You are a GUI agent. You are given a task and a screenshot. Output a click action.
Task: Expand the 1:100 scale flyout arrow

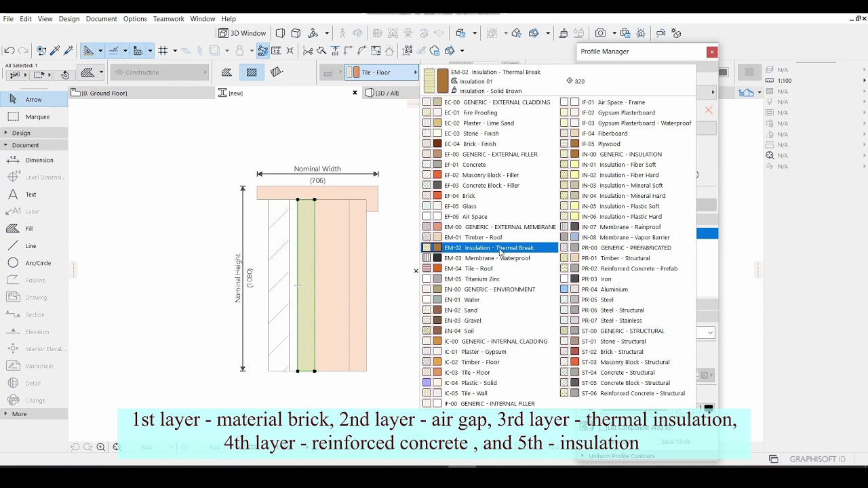pyautogui.click(x=865, y=81)
